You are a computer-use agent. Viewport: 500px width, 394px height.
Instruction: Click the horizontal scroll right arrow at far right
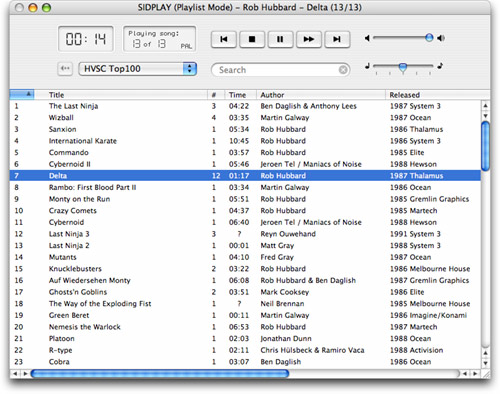coord(476,374)
